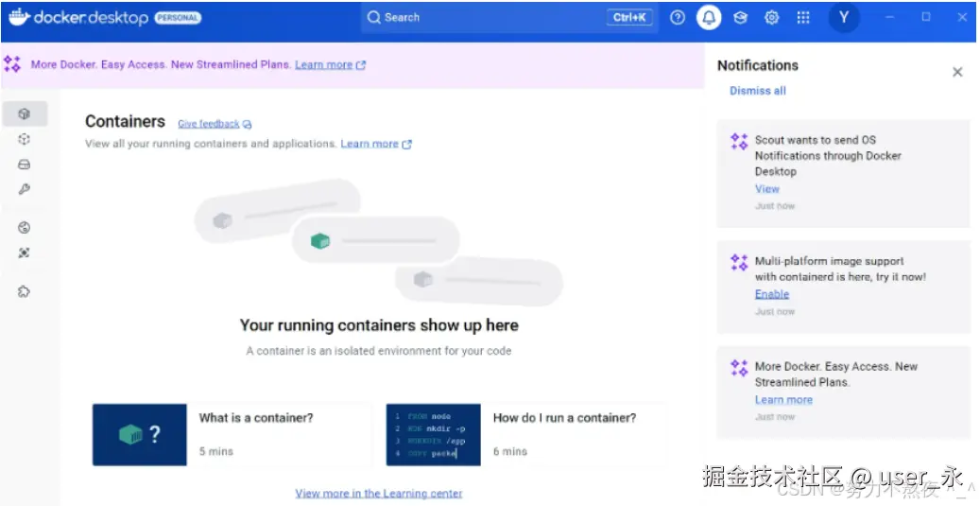The width and height of the screenshot is (980, 506).
Task: Open the help question mark icon
Action: tap(678, 18)
